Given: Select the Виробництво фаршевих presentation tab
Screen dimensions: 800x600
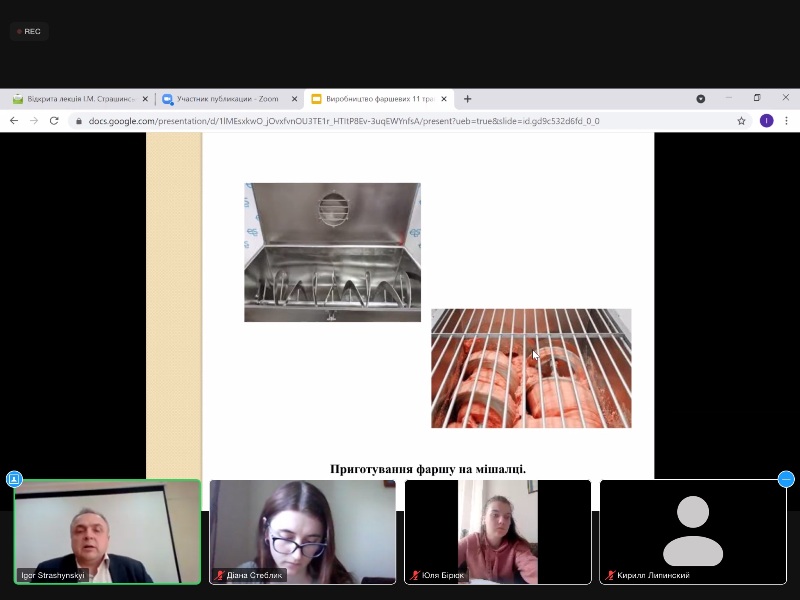Looking at the screenshot, I should tap(379, 99).
